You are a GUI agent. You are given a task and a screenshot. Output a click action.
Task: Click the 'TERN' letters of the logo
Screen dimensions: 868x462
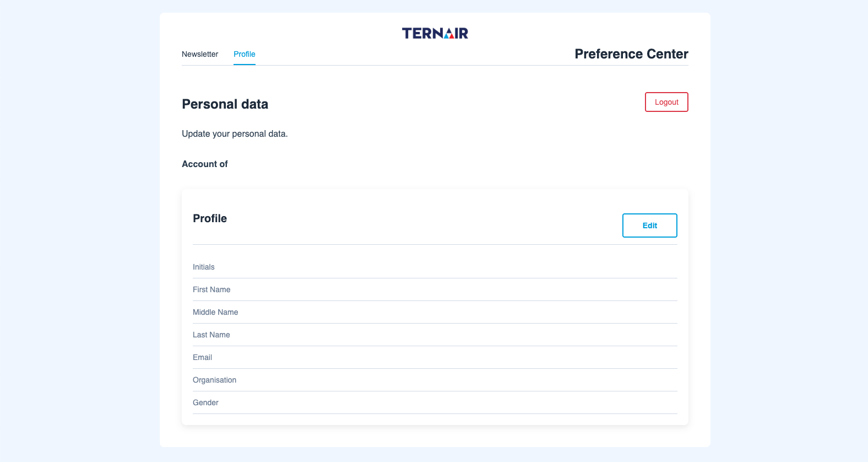coord(422,33)
